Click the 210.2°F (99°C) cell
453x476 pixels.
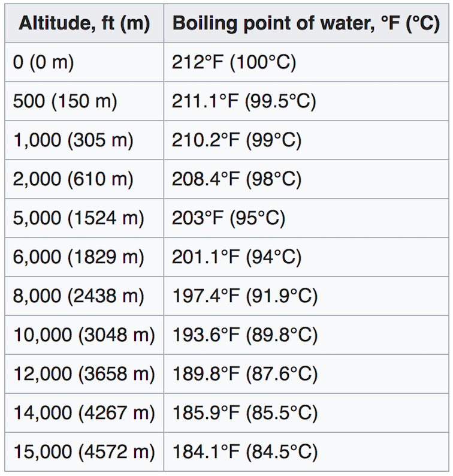click(237, 140)
